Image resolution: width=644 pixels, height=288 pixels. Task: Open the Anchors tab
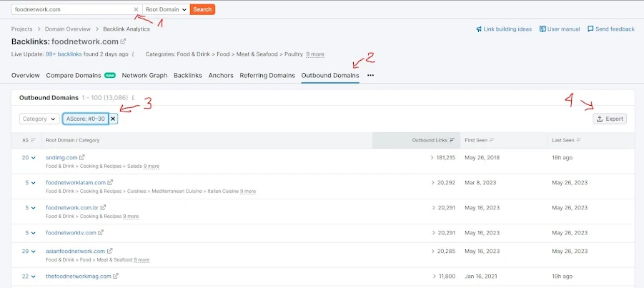[221, 76]
